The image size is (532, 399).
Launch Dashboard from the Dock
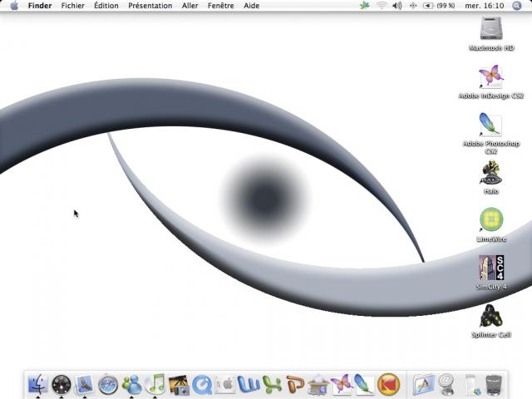tap(62, 385)
